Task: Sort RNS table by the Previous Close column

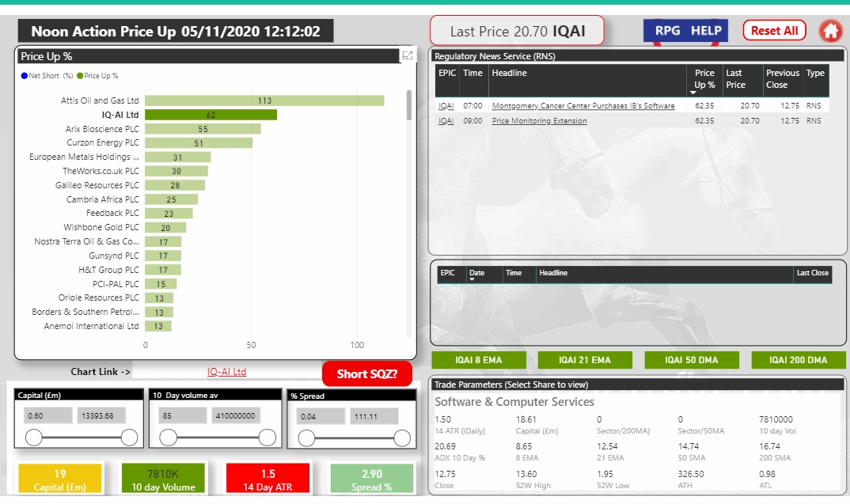Action: (x=782, y=78)
